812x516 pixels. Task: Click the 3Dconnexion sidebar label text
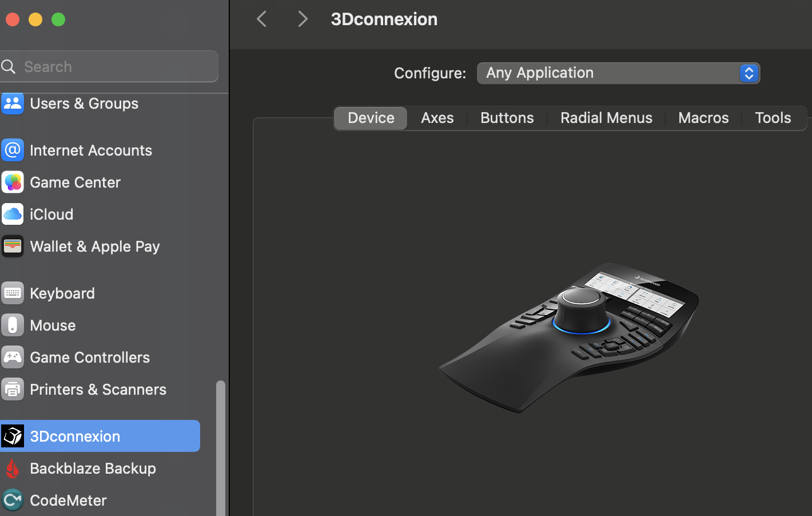(75, 436)
